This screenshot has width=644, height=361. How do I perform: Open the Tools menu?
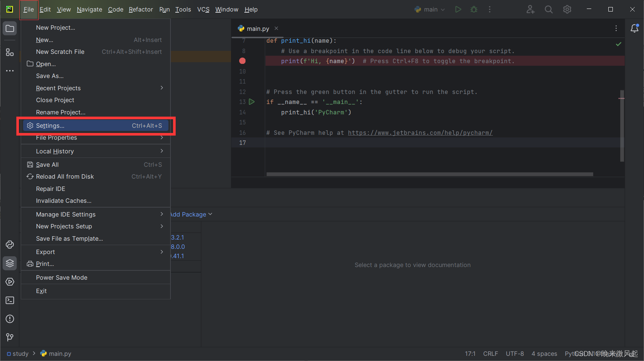tap(183, 9)
